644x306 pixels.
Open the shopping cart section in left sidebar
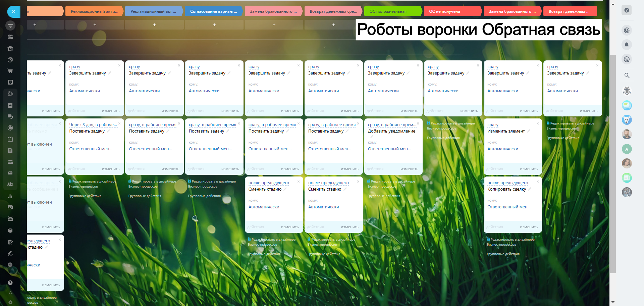(10, 71)
